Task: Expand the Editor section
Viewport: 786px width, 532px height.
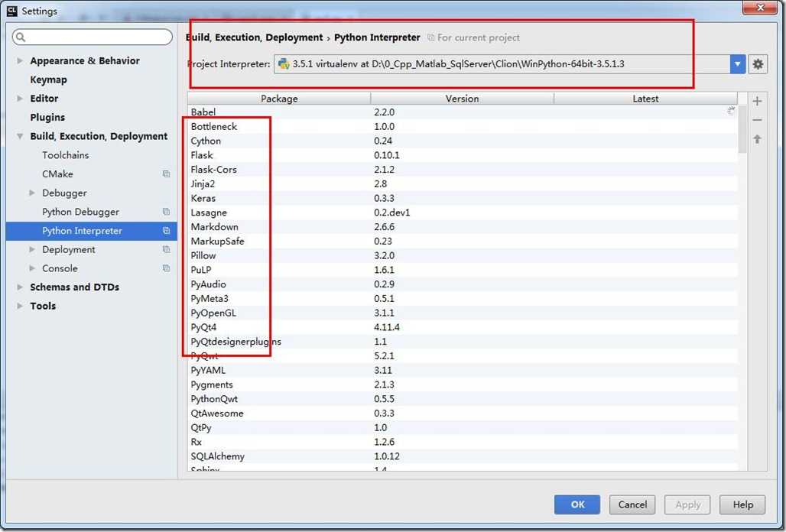Action: (20, 98)
